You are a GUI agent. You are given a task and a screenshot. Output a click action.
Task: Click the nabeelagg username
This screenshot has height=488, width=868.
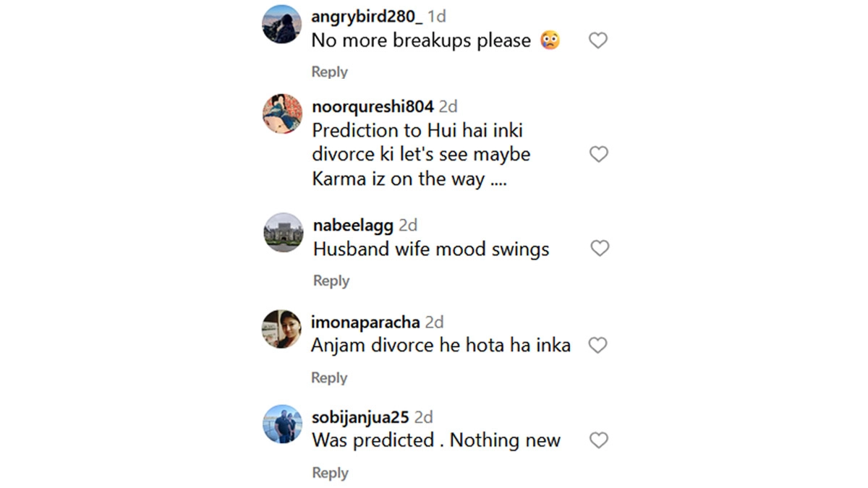click(353, 226)
